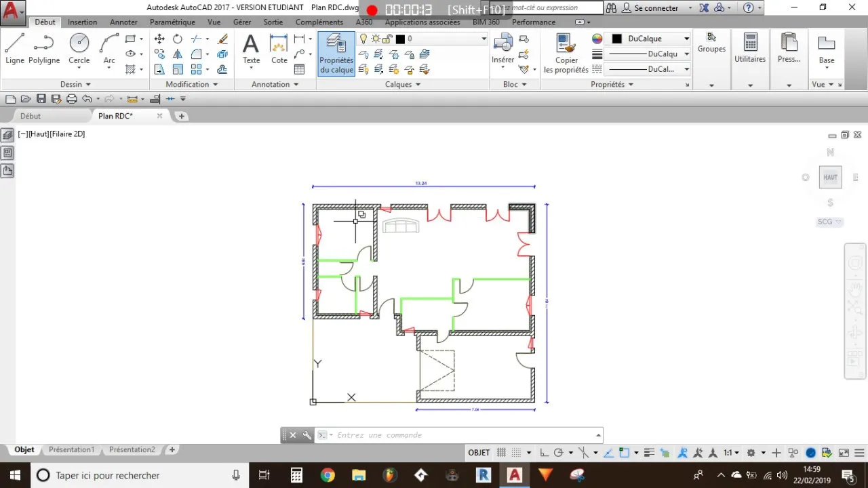Toggle lineweight display in status bar
This screenshot has height=488, width=868.
click(x=649, y=453)
